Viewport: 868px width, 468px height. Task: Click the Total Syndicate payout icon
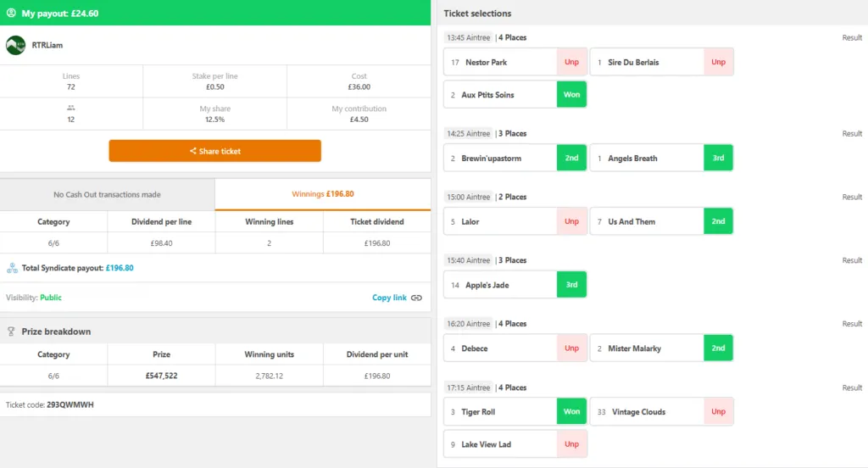tap(12, 268)
